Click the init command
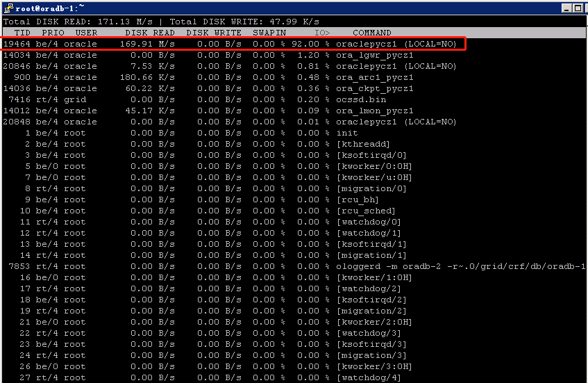Screen dimensions: 588x383 [x=347, y=133]
